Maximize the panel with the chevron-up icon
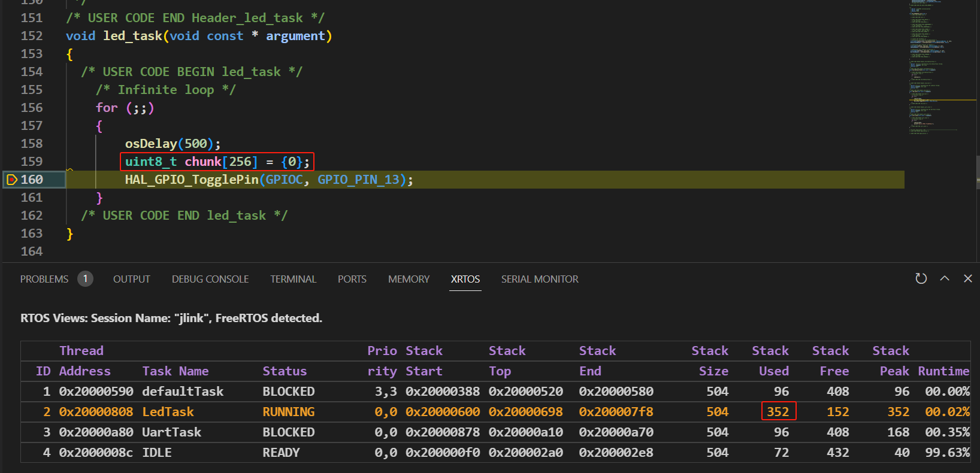980x473 pixels. coord(945,278)
